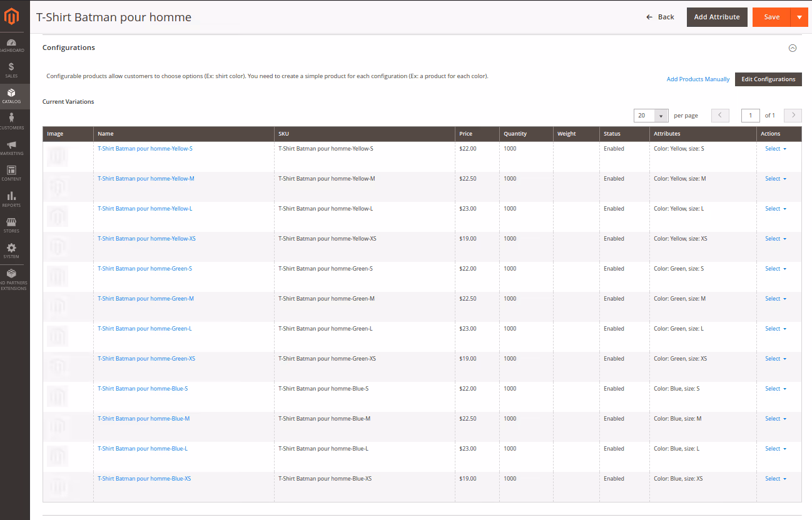Image resolution: width=812 pixels, height=520 pixels.
Task: Open T-Shirt Batman pour homme-Blue-XS product link
Action: (144, 479)
